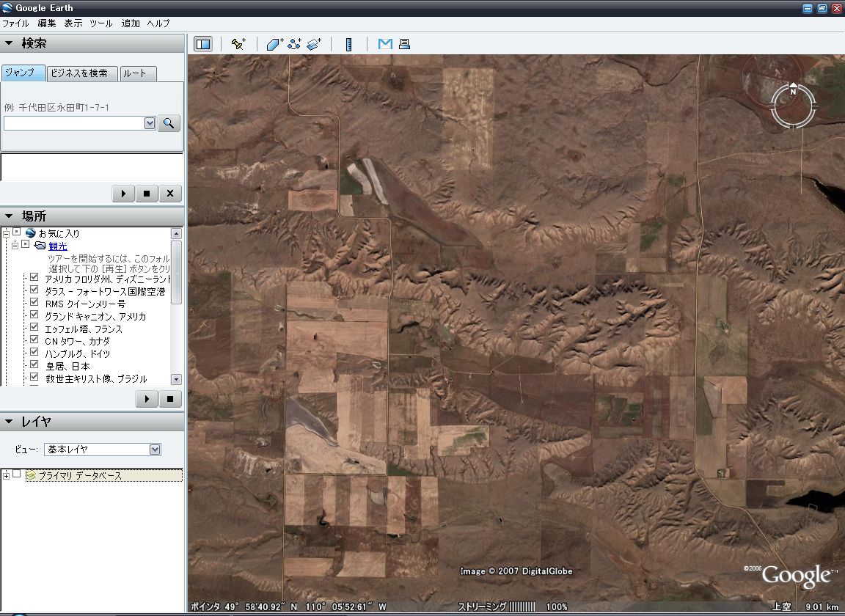Viewport: 845px width, 616px height.
Task: Add a path tool
Action: pyautogui.click(x=294, y=44)
